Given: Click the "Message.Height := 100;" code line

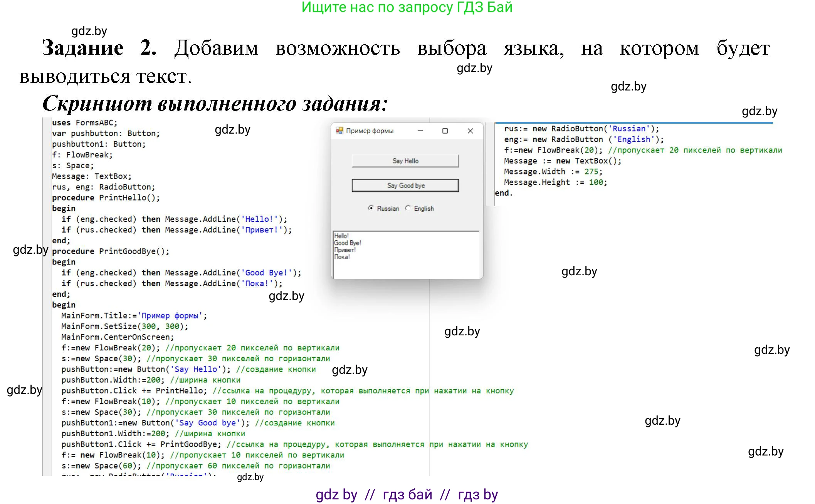Looking at the screenshot, I should click(555, 183).
